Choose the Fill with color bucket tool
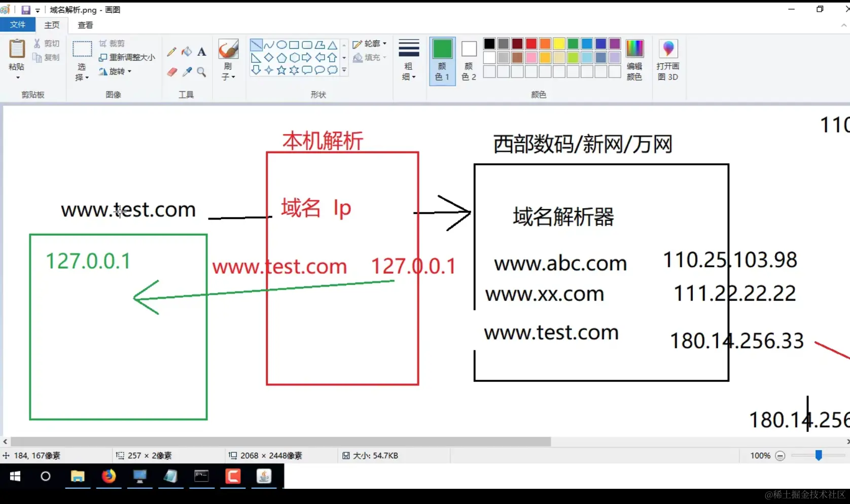The image size is (850, 504). tap(187, 51)
